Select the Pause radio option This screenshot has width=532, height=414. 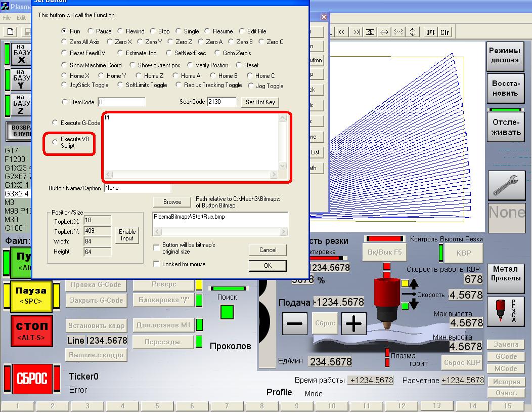click(x=90, y=31)
